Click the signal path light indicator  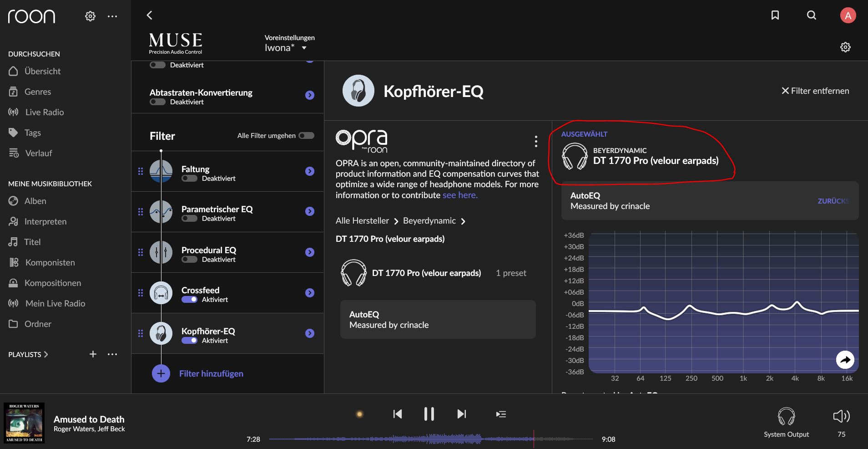pos(359,414)
